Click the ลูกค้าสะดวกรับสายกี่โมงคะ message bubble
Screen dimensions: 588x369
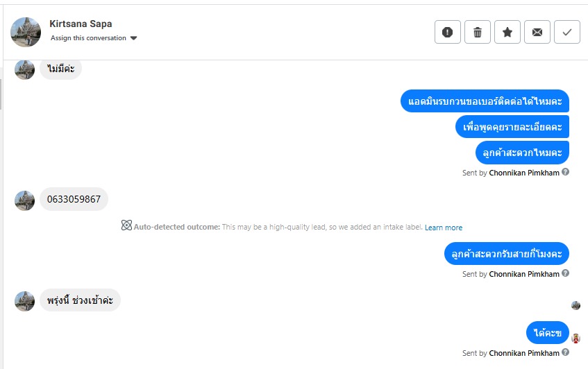click(507, 254)
